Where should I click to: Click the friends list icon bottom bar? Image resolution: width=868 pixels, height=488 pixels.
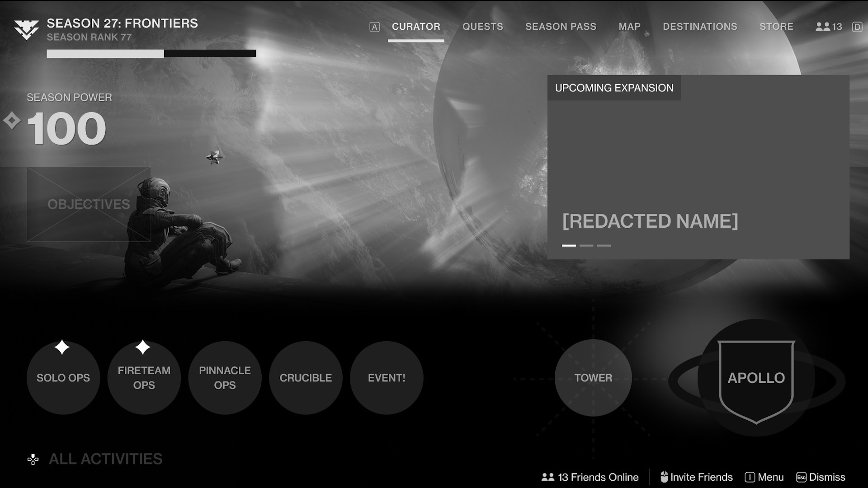coord(548,477)
